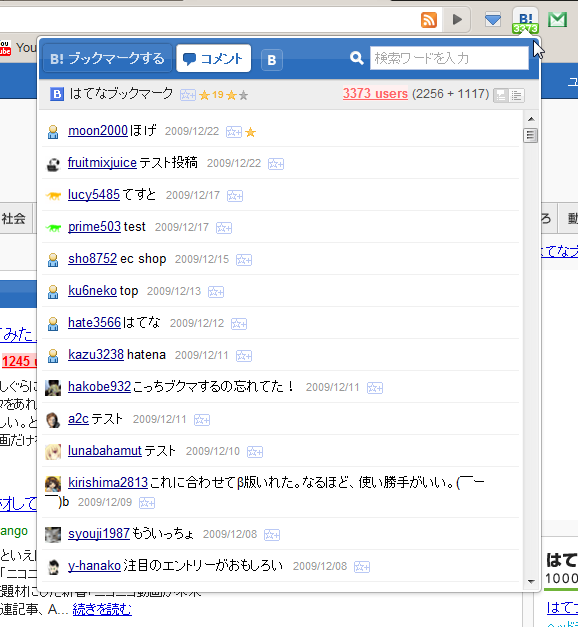The image size is (578, 627).
Task: Switch to all-users list view toggle
Action: [x=516, y=95]
